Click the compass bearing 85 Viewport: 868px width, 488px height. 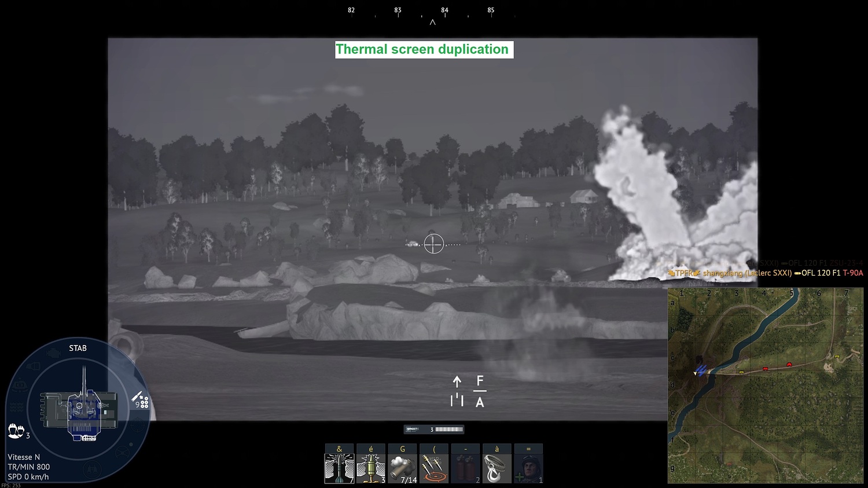pyautogui.click(x=491, y=10)
